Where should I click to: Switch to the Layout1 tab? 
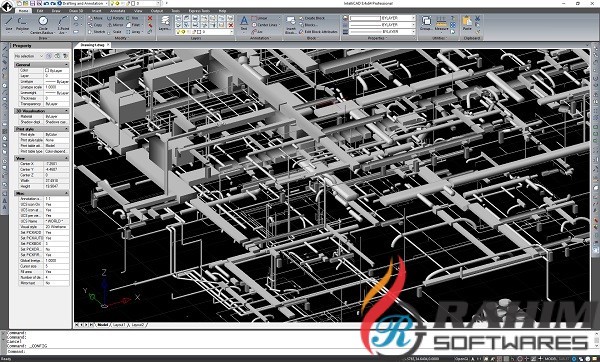pyautogui.click(x=119, y=324)
